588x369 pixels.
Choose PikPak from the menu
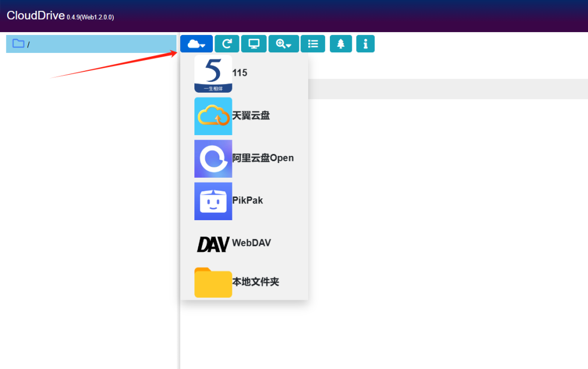pyautogui.click(x=248, y=201)
